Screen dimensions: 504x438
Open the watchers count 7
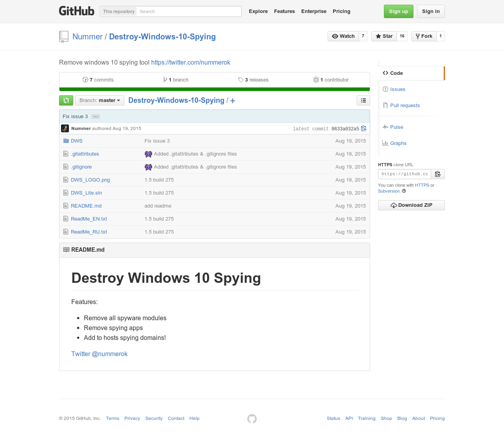pyautogui.click(x=363, y=36)
